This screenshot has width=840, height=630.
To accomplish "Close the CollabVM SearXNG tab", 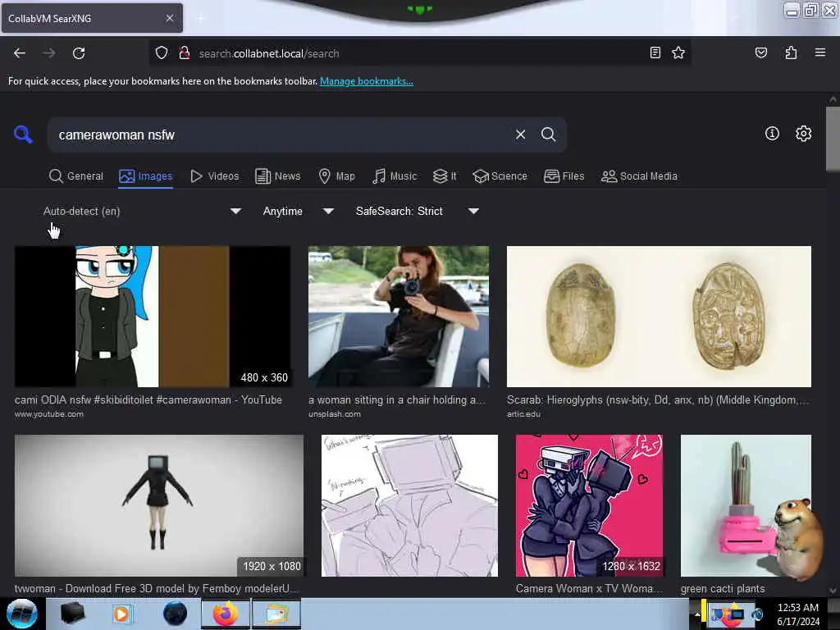I will [169, 18].
